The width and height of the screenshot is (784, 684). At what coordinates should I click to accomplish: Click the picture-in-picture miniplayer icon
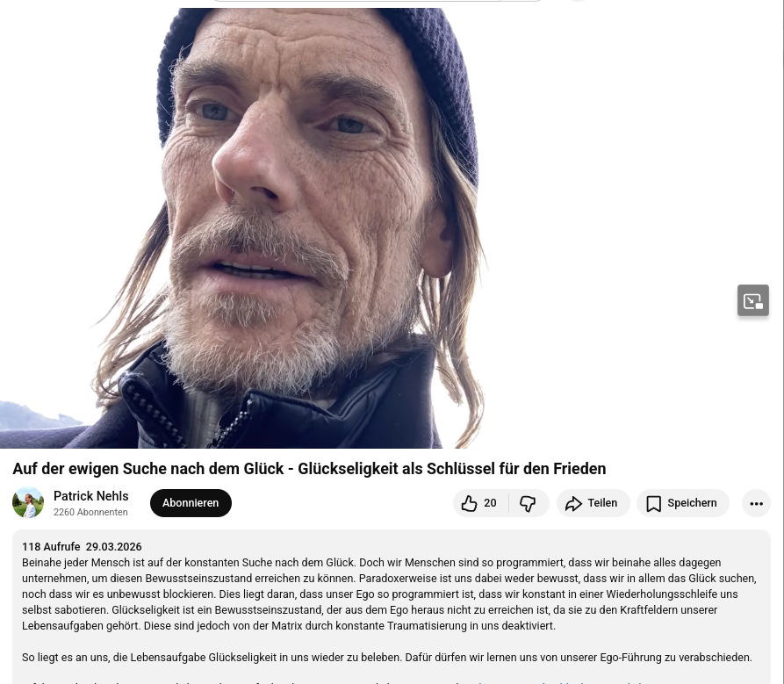(x=752, y=300)
